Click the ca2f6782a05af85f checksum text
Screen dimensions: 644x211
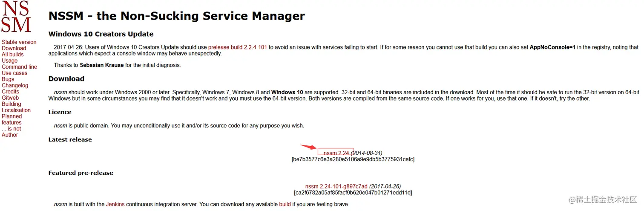pos(353,193)
